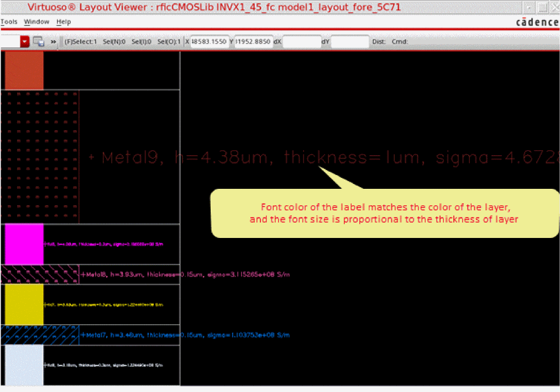Viewport: 560px width, 392px height.
Task: Click the cadence logo
Action: (537, 22)
